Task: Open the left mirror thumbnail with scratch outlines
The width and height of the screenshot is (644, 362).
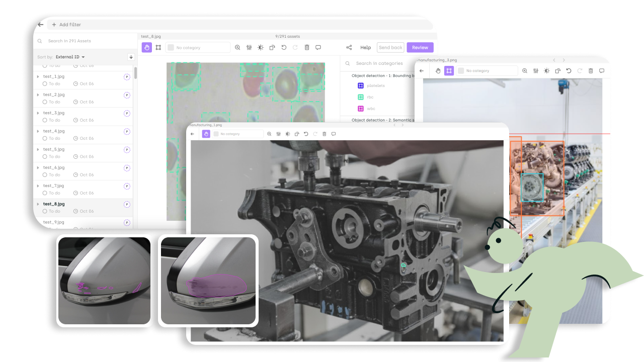Action: 104,281
